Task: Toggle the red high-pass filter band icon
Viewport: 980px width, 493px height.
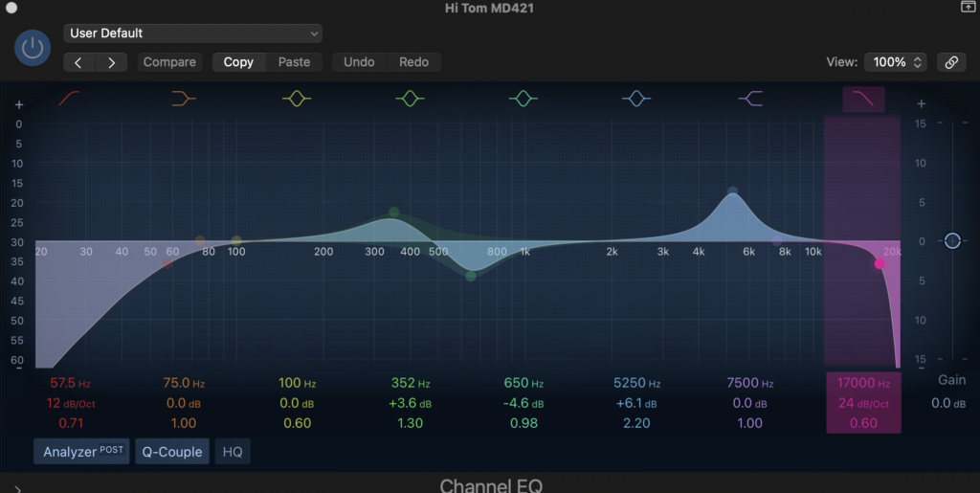Action: tap(70, 99)
